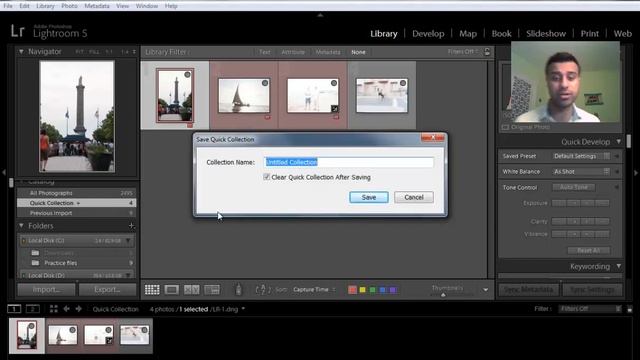Select All Photographs in Catalog
The width and height of the screenshot is (640, 360).
77,193
